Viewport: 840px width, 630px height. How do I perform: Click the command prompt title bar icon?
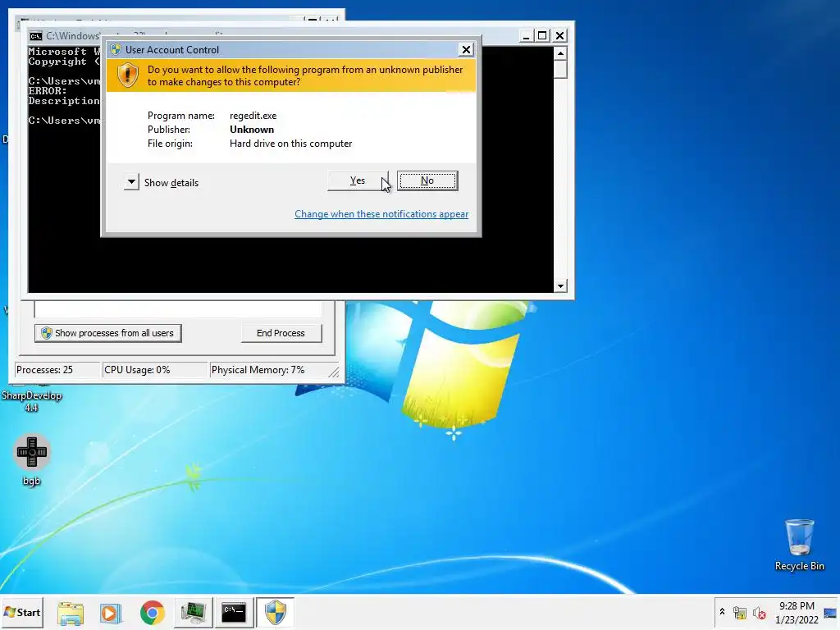[36, 36]
